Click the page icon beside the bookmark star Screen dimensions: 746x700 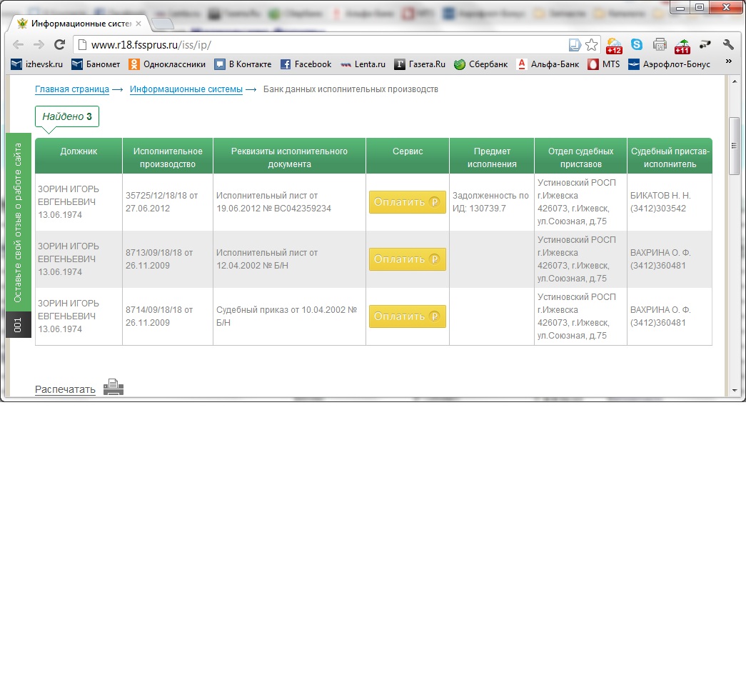(575, 45)
